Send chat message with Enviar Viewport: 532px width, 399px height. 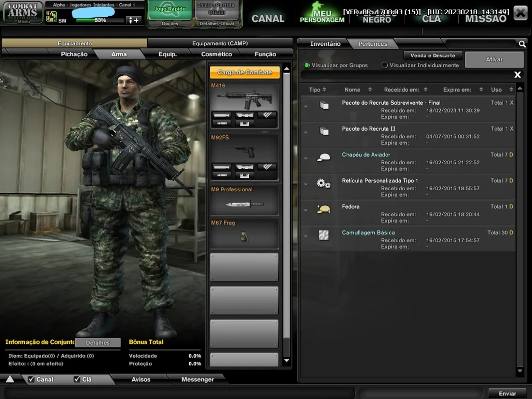(507, 394)
